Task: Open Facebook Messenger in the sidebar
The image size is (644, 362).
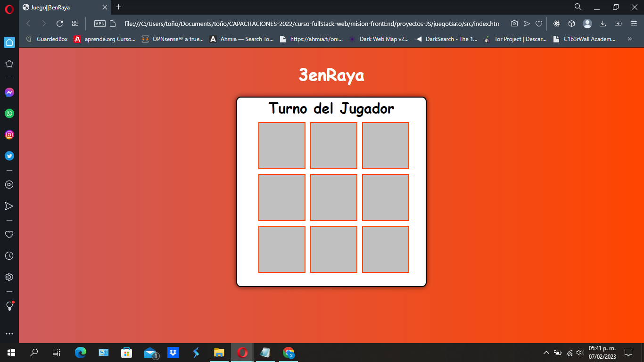Action: point(9,92)
